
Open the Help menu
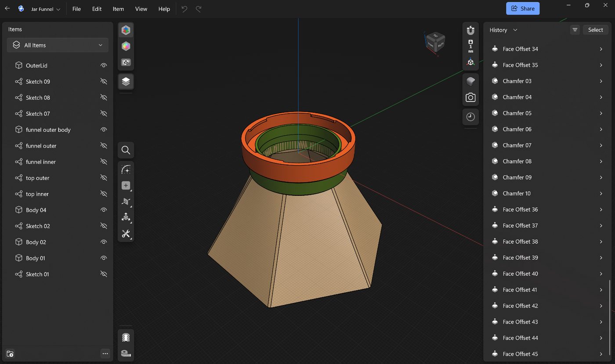coord(164,9)
